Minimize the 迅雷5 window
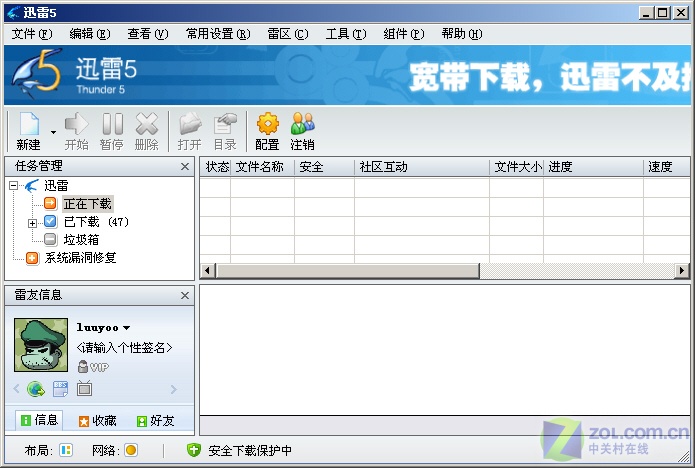The image size is (695, 468). tap(646, 13)
